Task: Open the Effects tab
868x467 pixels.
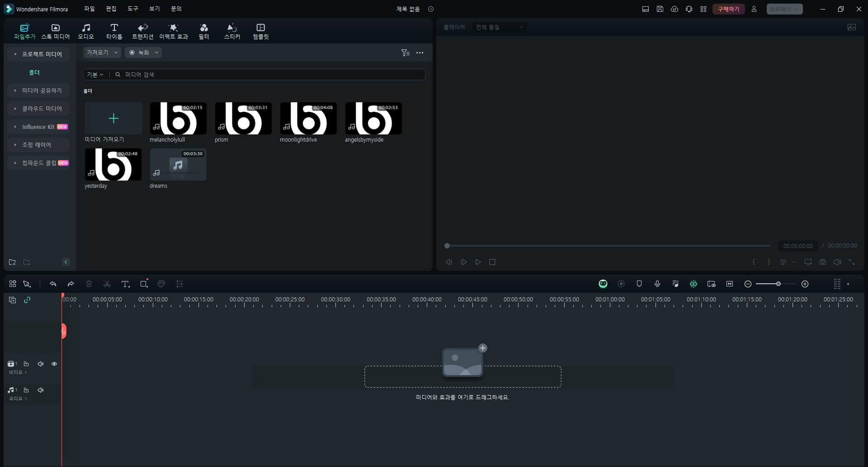Action: (x=174, y=31)
